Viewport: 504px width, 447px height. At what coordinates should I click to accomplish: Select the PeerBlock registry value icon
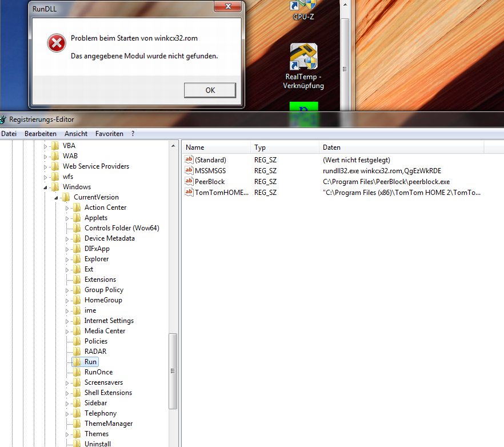[189, 182]
